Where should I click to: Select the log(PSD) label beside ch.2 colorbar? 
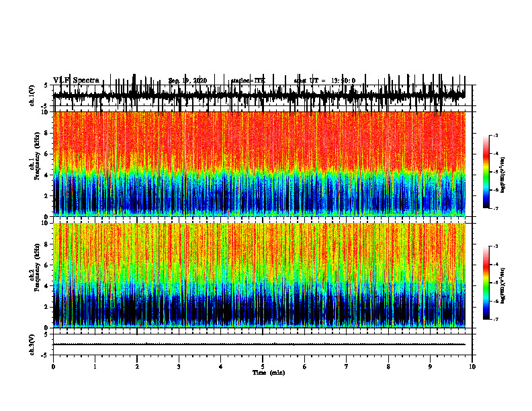tap(503, 285)
